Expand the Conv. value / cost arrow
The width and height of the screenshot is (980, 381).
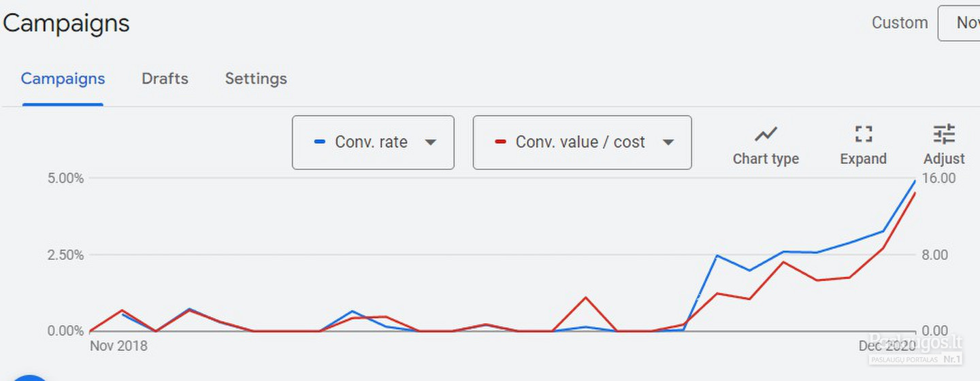pyautogui.click(x=668, y=142)
